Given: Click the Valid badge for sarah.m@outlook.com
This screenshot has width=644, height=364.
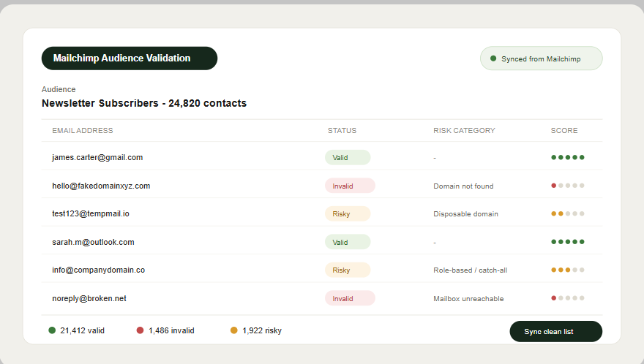Looking at the screenshot, I should coord(348,242).
